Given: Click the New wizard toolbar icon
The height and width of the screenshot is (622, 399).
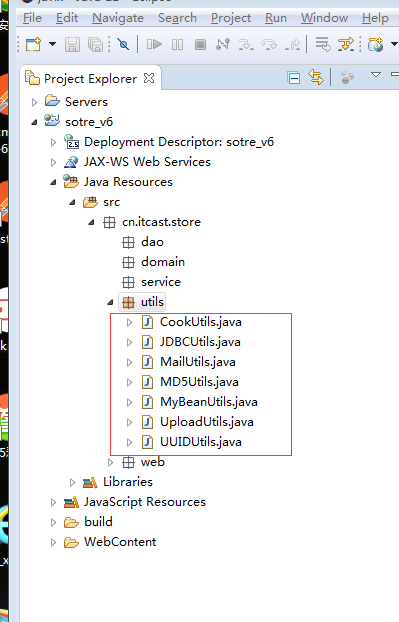Looking at the screenshot, I should click(33, 44).
